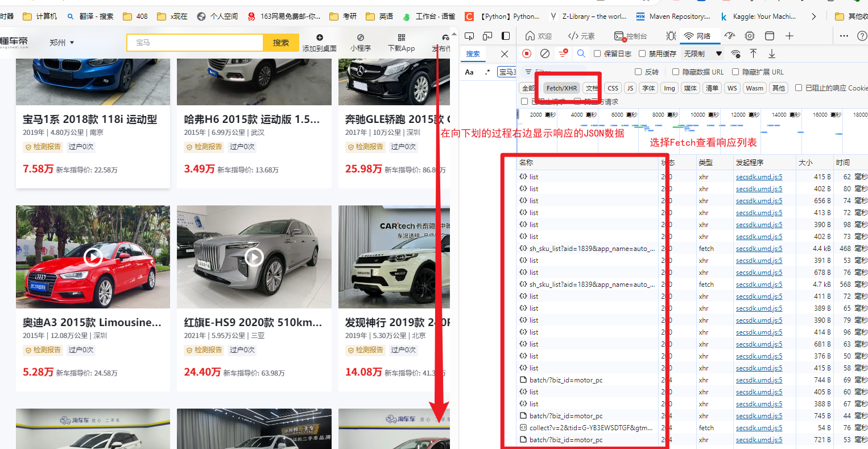868x449 pixels.
Task: Open the Memory chip icon tab
Action: click(750, 36)
